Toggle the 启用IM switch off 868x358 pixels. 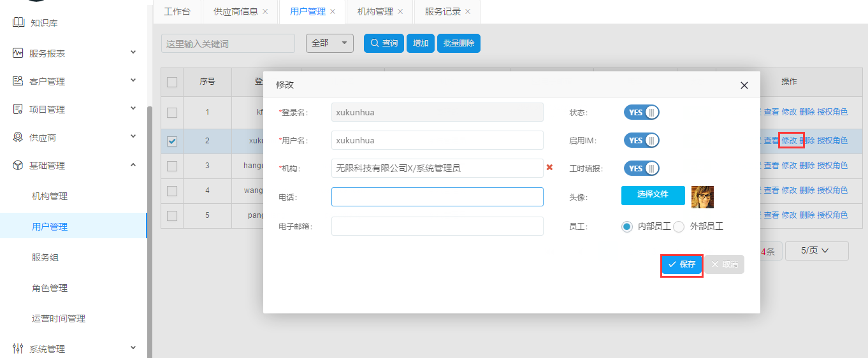(641, 141)
